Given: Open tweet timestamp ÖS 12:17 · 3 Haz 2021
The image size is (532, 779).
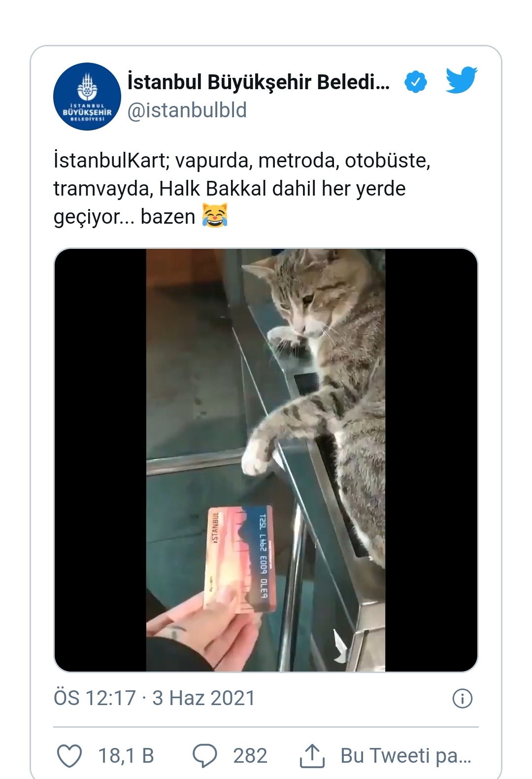Looking at the screenshot, I should pyautogui.click(x=155, y=698).
